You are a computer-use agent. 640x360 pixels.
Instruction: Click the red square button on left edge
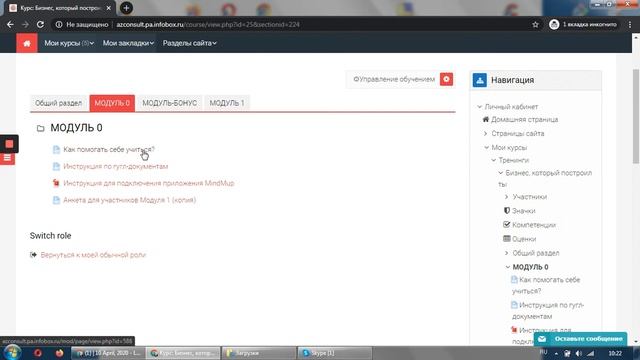click(9, 144)
